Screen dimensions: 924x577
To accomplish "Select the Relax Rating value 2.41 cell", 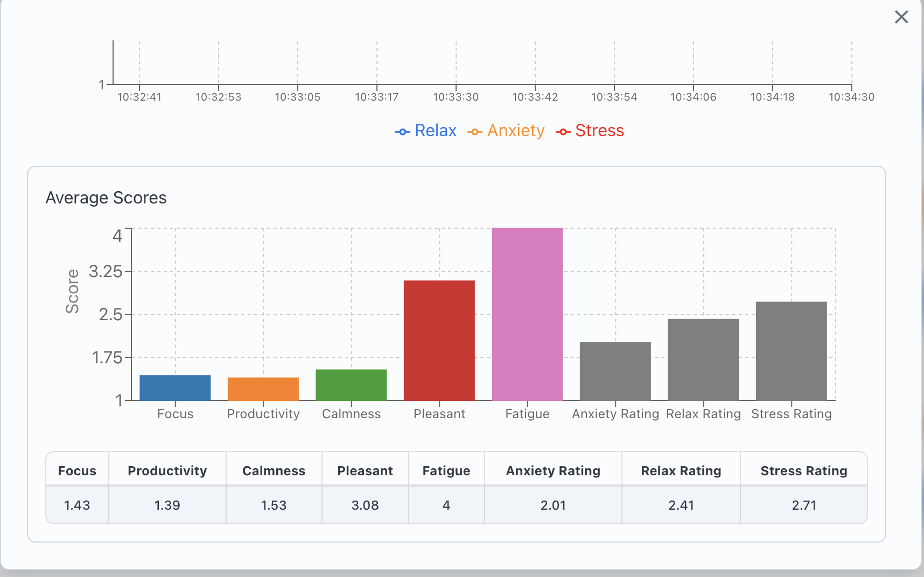I will (x=681, y=505).
